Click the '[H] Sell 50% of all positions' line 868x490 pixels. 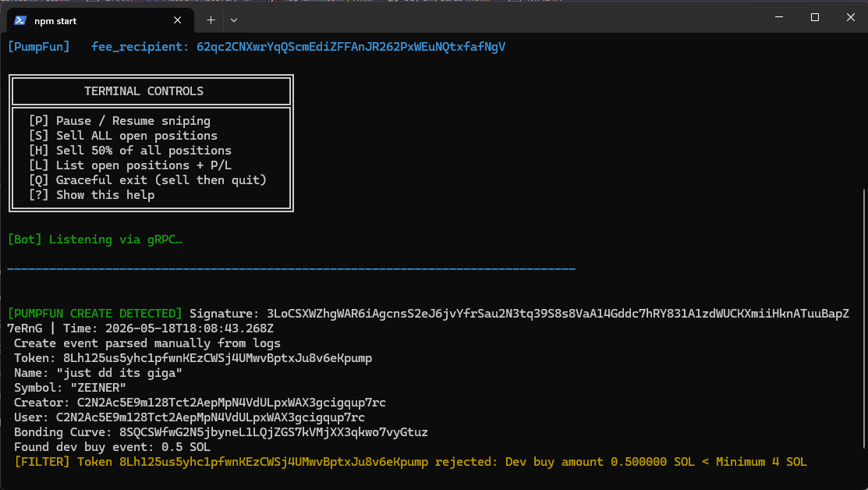point(130,151)
